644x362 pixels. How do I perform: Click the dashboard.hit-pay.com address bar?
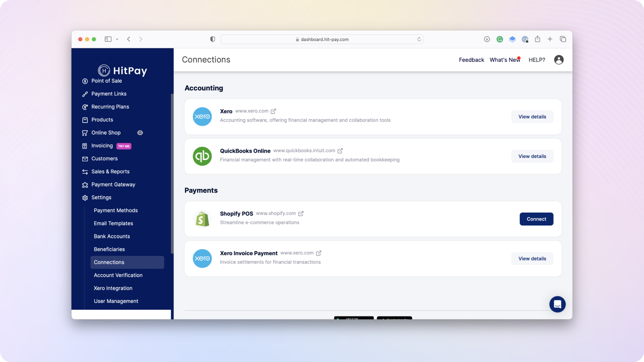(x=322, y=39)
